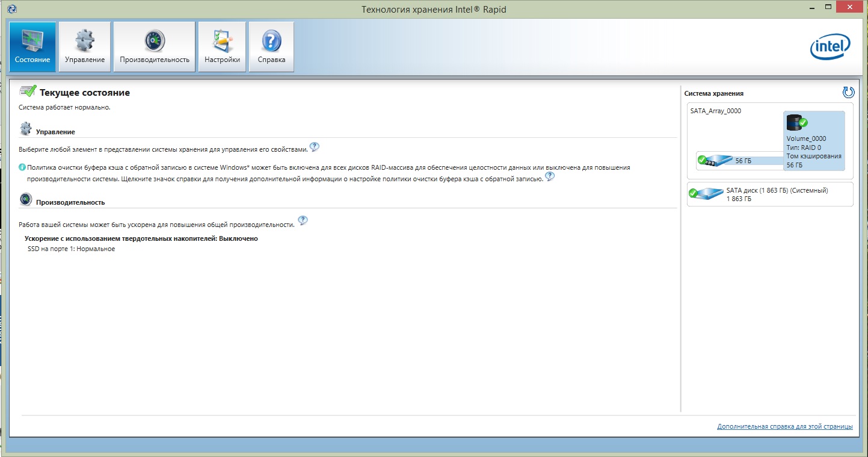Open 'Дополнительная справка для этой страницы' link
This screenshot has height=457, width=868.
click(785, 426)
